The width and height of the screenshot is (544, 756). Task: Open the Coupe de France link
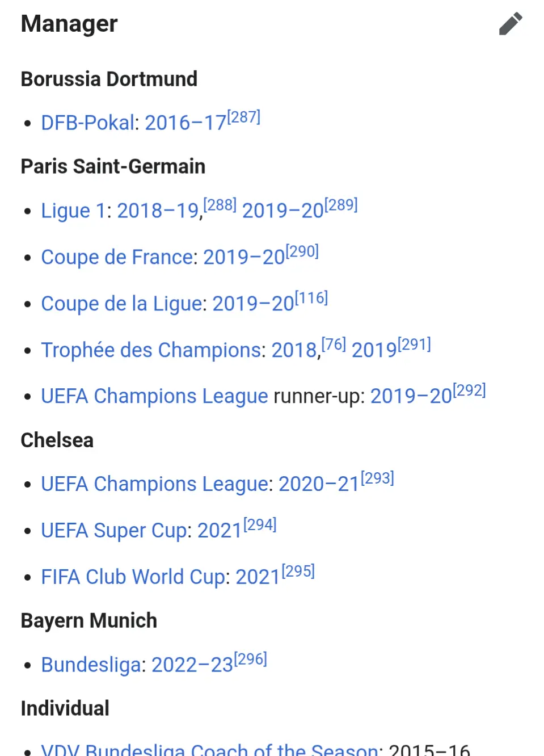[117, 257]
